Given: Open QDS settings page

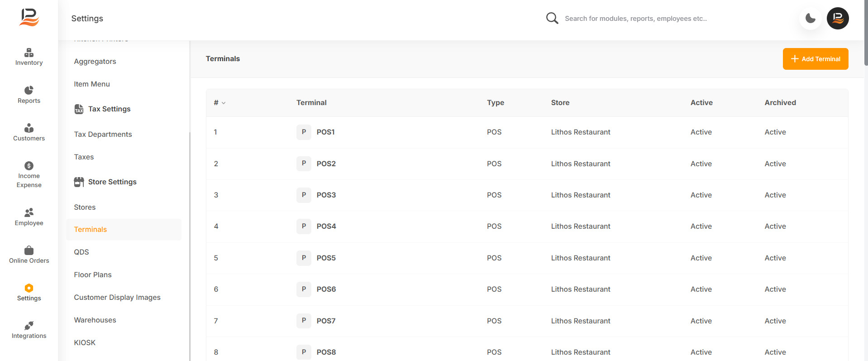Looking at the screenshot, I should (81, 252).
